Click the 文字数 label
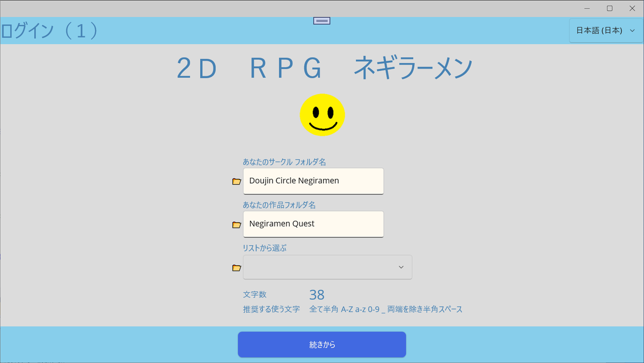Screen dimensions: 644x363 pyautogui.click(x=254, y=294)
